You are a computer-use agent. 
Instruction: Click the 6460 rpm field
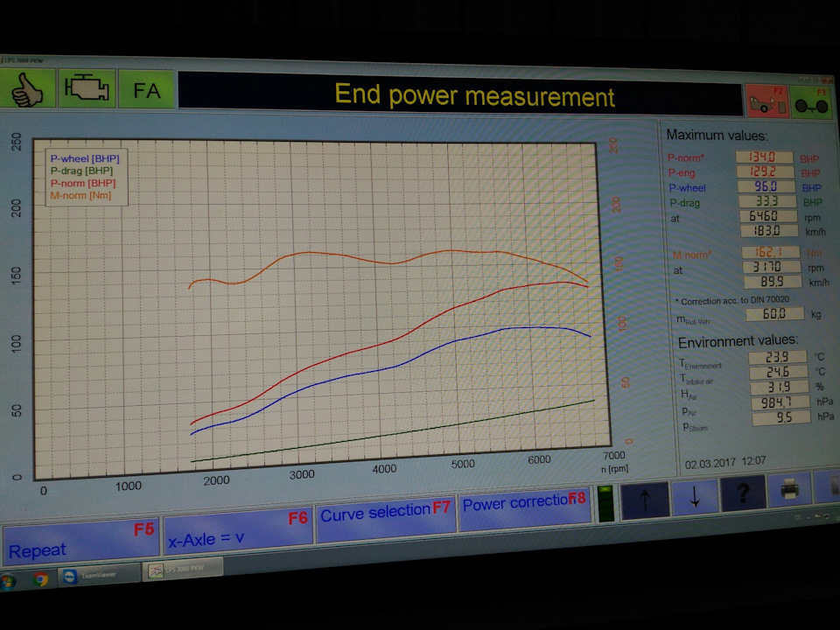(x=767, y=216)
